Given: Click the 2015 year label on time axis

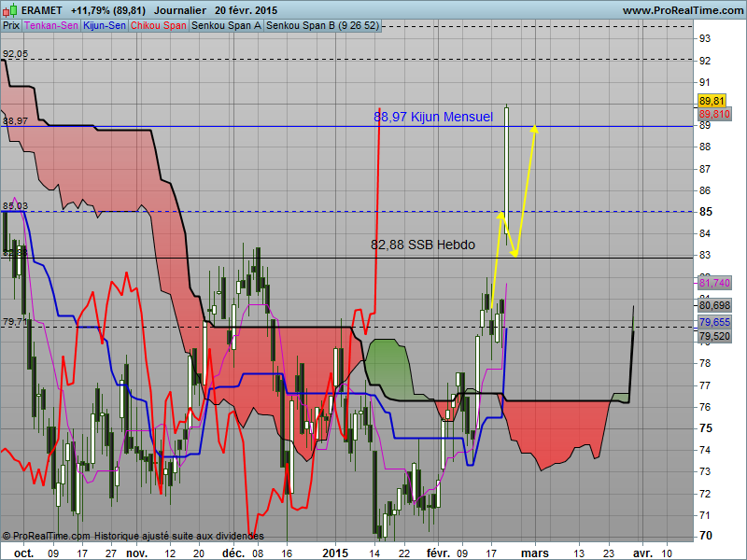Looking at the screenshot, I should (x=335, y=553).
